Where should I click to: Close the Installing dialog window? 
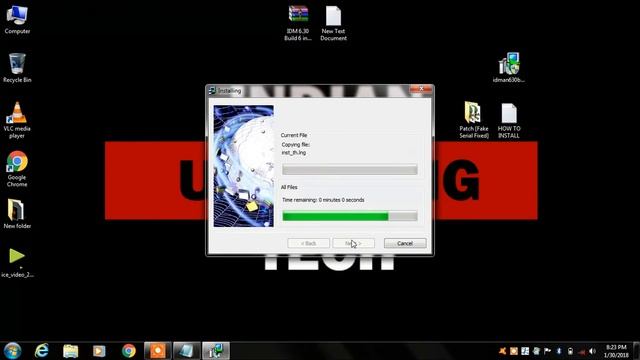[x=421, y=89]
